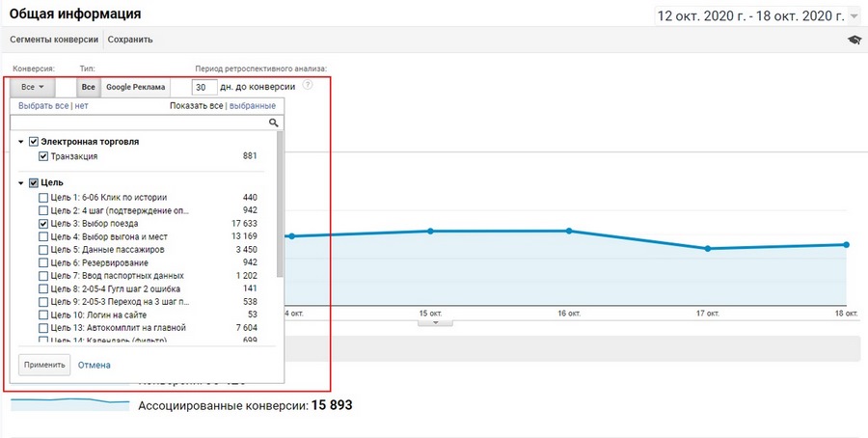This screenshot has height=438, width=868.
Task: Click the 16 окт. data point on chart
Action: 568,231
